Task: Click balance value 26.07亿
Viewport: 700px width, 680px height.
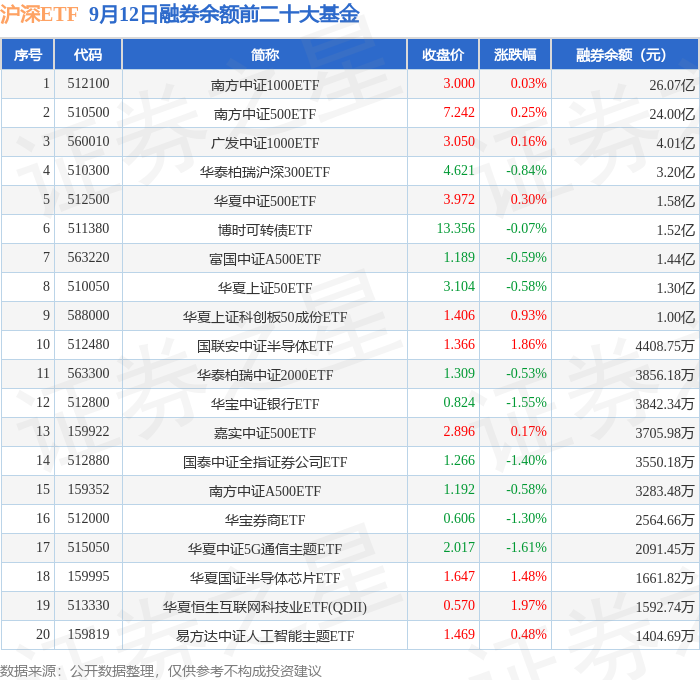Action: pyautogui.click(x=672, y=85)
